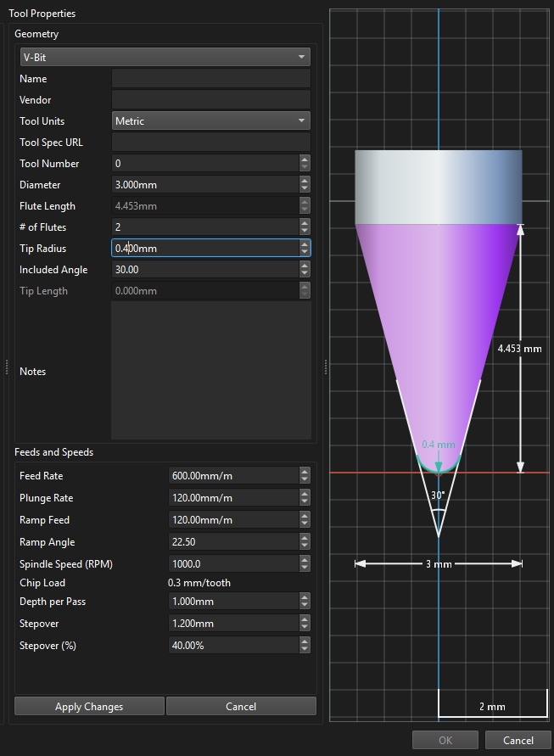Click the Plunge Rate value field

(233, 498)
